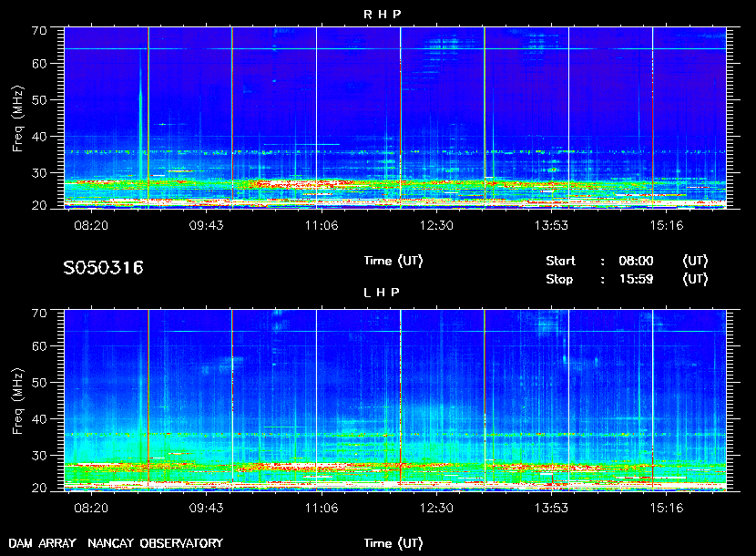Click 70 MHz tick label on RHP axis
Screen dimensions: 756x556
point(39,31)
